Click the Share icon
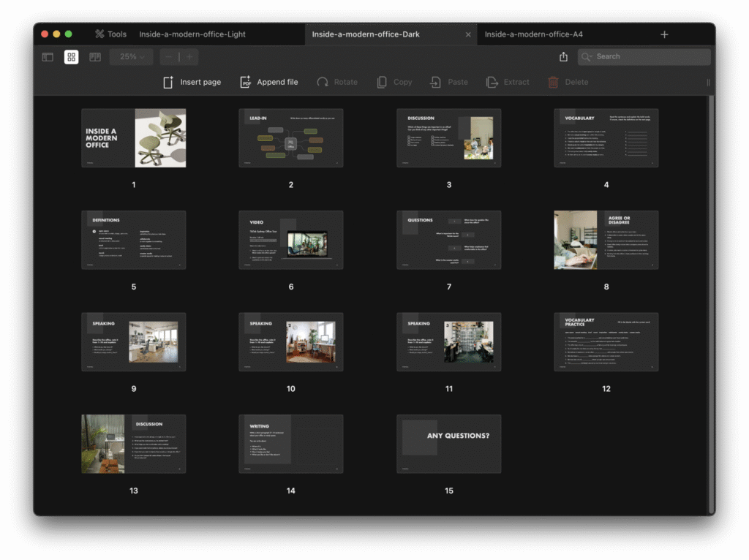The height and width of the screenshot is (560, 749). [563, 57]
